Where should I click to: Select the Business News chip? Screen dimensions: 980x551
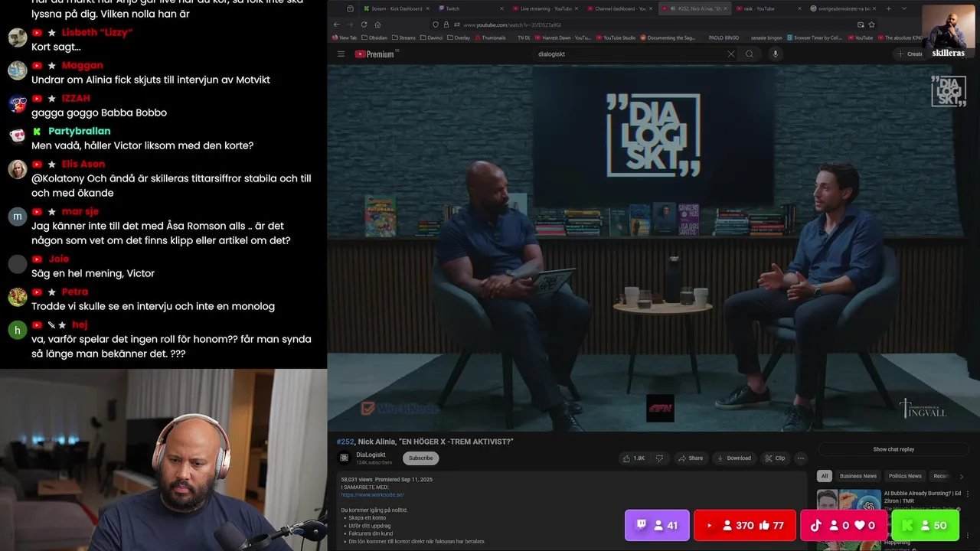point(857,476)
